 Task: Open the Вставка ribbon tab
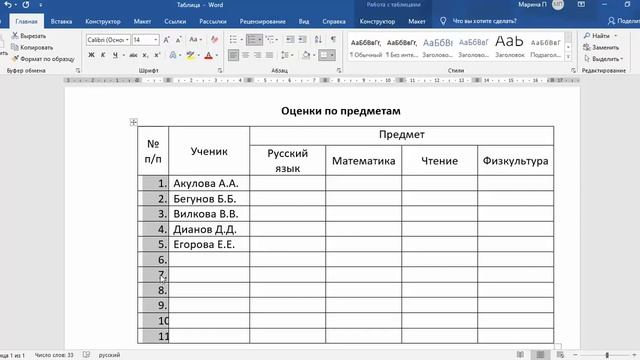(x=61, y=21)
